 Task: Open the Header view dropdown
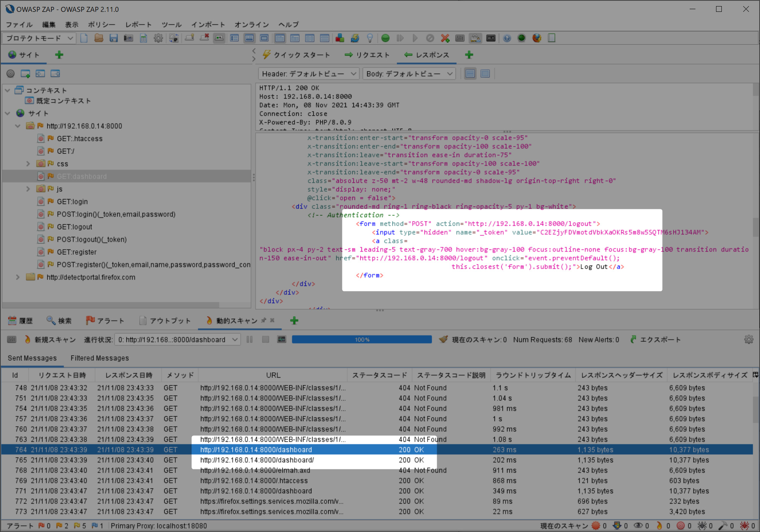point(309,74)
